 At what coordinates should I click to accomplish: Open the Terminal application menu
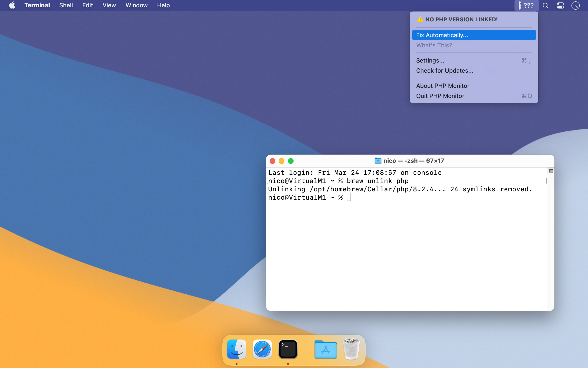tap(37, 5)
